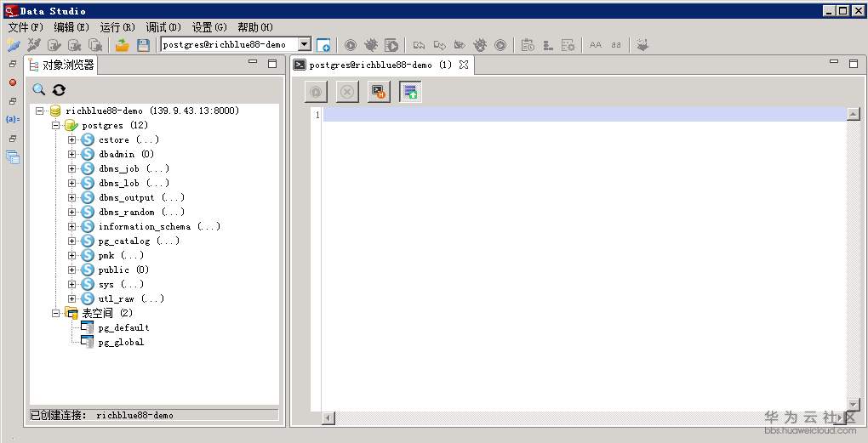868x443 pixels.
Task: Click the editor horizontal scrollbar left arrow
Action: pos(328,418)
